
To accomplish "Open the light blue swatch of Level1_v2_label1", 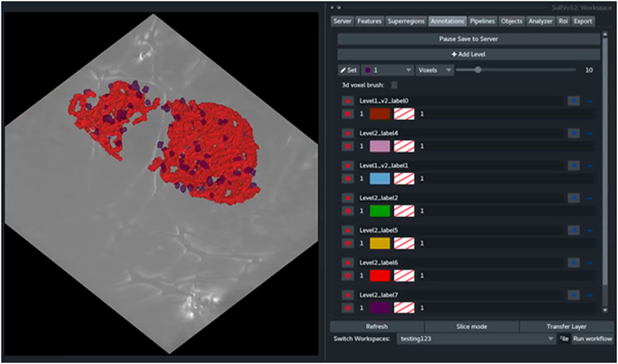I will [380, 179].
